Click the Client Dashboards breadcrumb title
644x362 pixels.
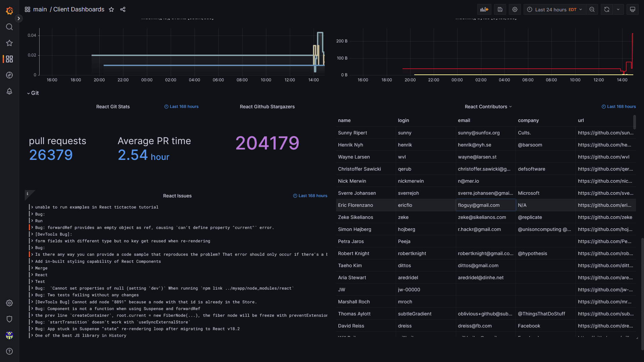click(x=79, y=9)
